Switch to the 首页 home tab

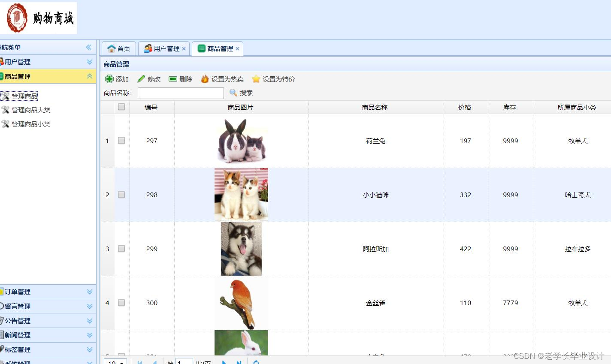(119, 48)
